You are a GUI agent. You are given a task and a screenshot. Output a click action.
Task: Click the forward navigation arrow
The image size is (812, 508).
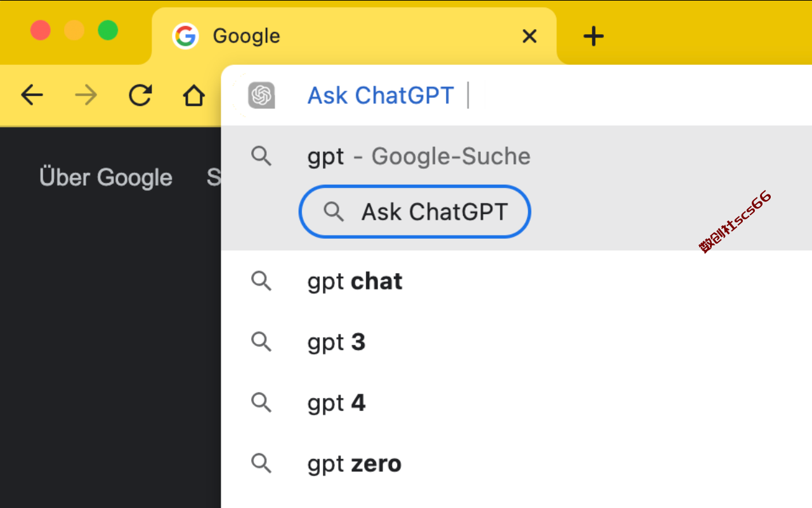(x=86, y=96)
